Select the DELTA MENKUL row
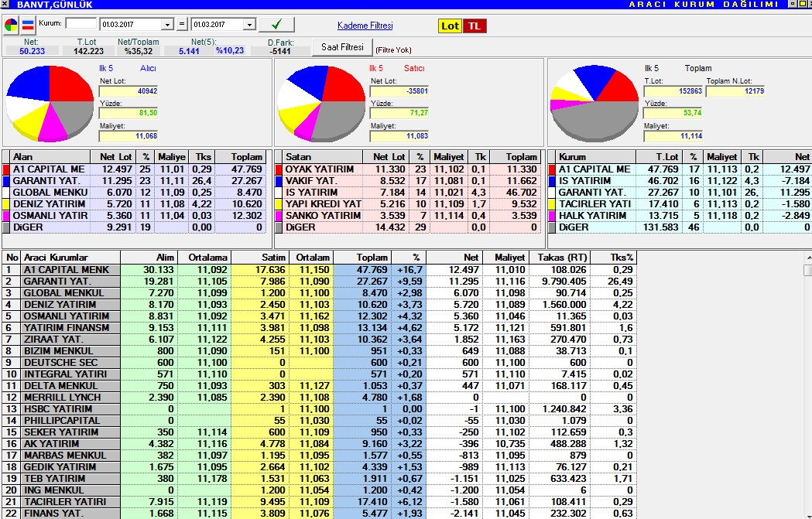 pos(320,385)
